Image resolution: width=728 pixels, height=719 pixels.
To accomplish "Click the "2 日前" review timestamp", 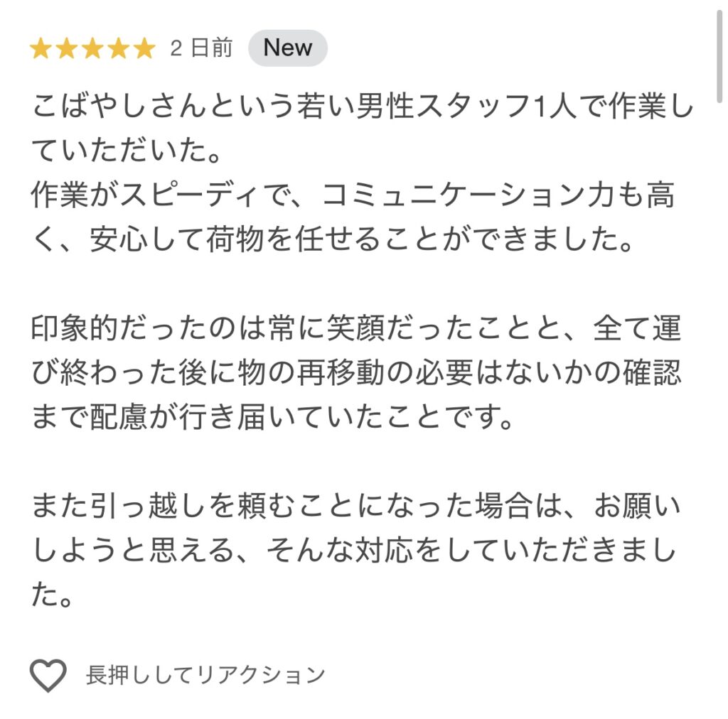I will [x=201, y=48].
